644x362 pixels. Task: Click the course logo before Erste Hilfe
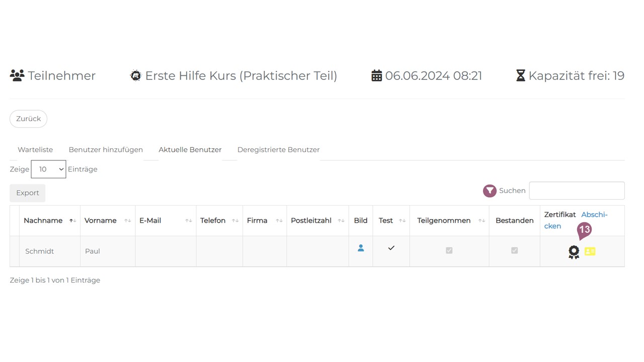pyautogui.click(x=135, y=76)
